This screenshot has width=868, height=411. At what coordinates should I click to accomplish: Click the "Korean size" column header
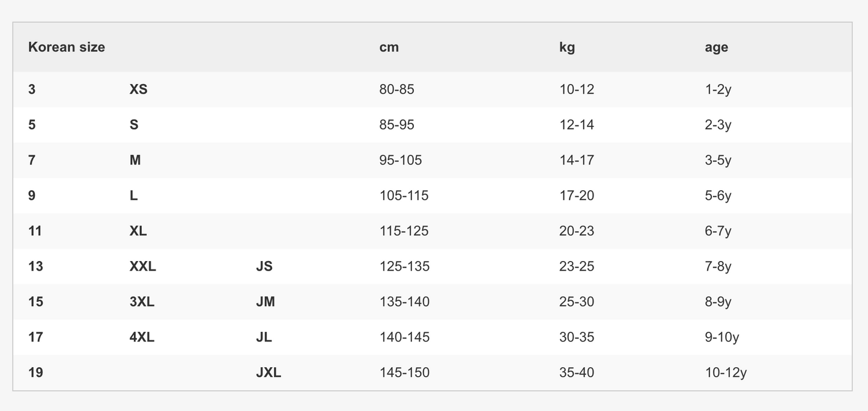(x=67, y=47)
